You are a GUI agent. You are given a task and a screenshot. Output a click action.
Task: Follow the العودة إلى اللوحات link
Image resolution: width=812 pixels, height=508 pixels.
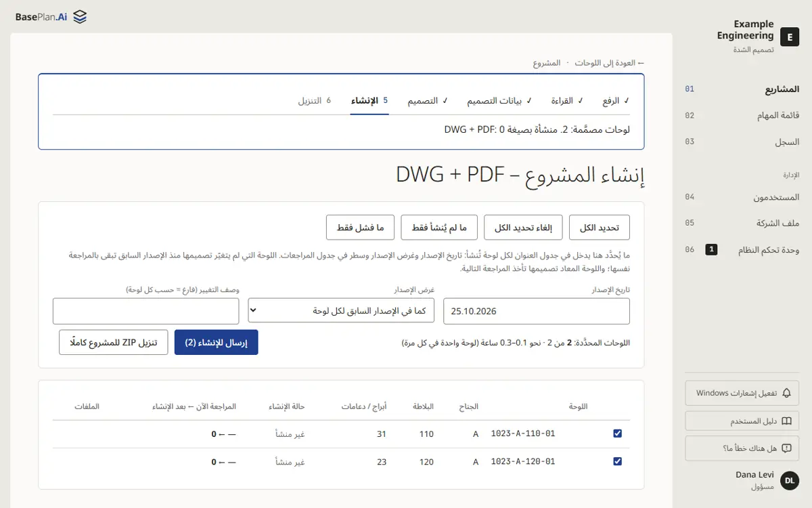click(610, 63)
